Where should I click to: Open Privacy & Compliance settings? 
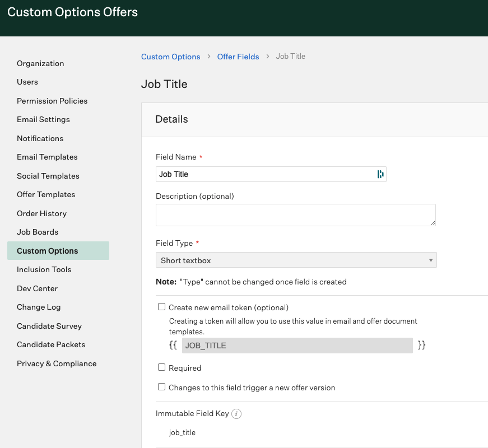[x=57, y=363]
